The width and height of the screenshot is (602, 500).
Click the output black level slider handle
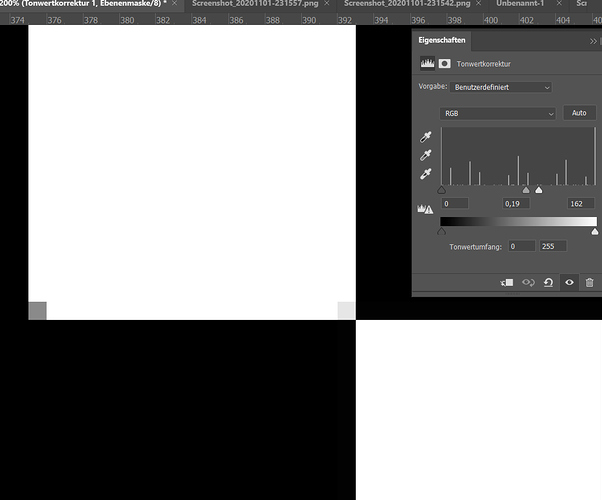442,232
